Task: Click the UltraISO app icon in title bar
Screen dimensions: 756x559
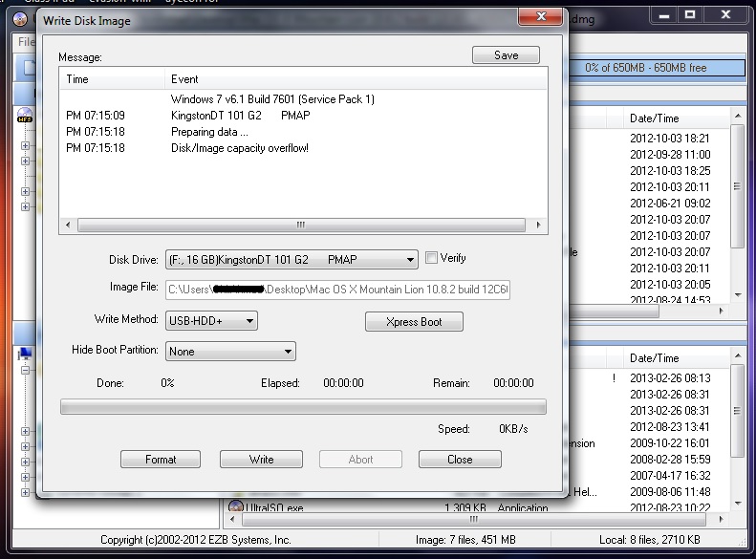Action: point(20,19)
